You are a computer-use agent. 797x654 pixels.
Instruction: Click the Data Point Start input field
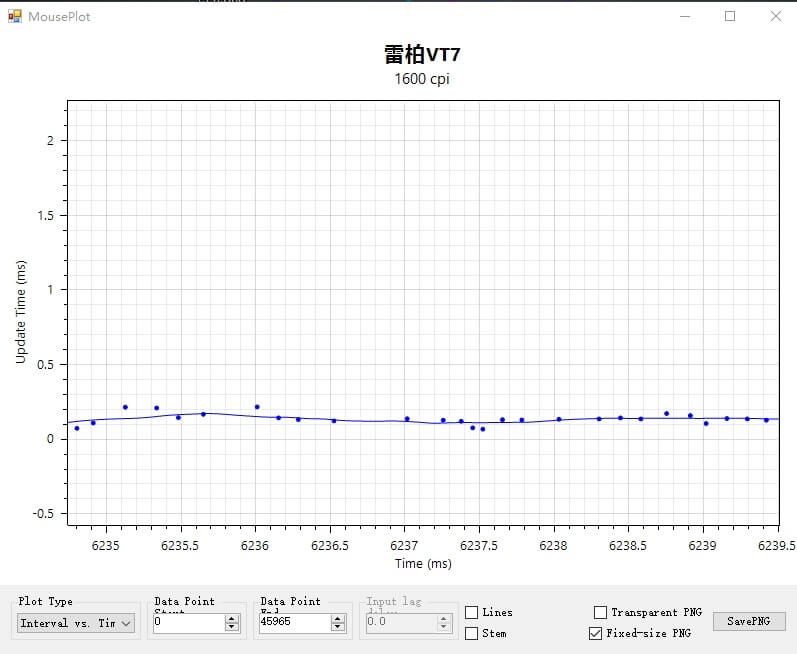[x=188, y=622]
